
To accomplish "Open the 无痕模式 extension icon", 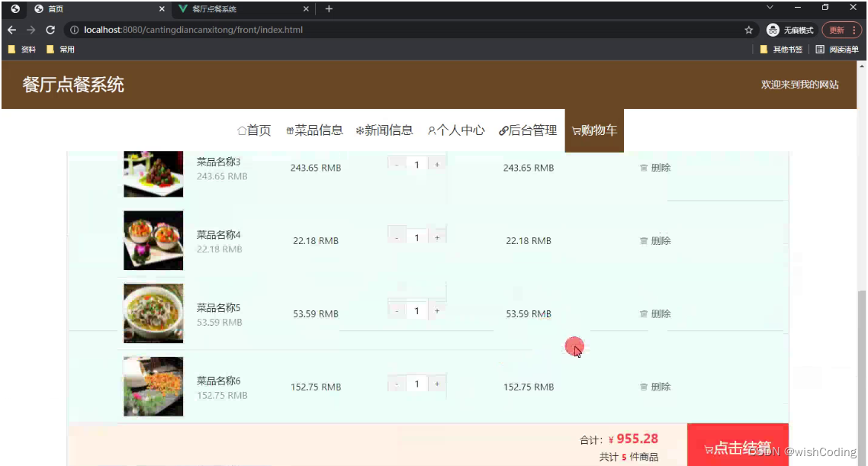I will (773, 30).
